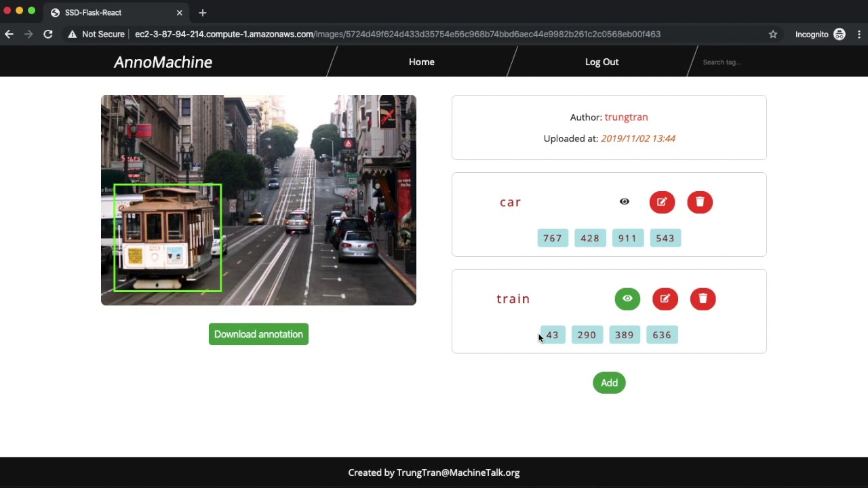This screenshot has width=868, height=488.
Task: Edit the car annotation
Action: (x=662, y=202)
